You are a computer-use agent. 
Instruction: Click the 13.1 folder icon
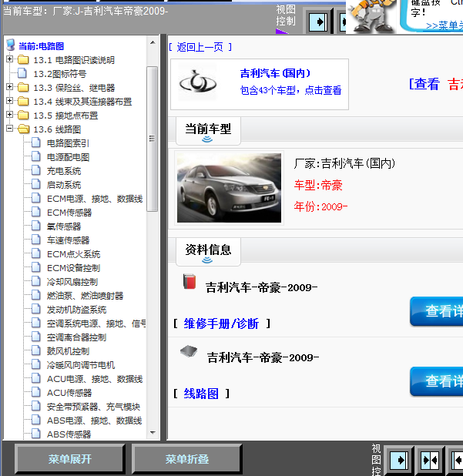pyautogui.click(x=23, y=59)
